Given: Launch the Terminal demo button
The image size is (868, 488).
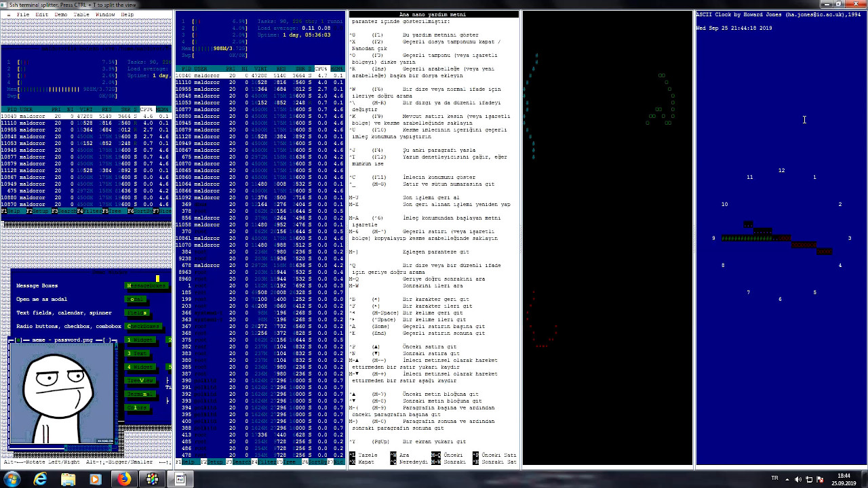Looking at the screenshot, I should [x=141, y=394].
